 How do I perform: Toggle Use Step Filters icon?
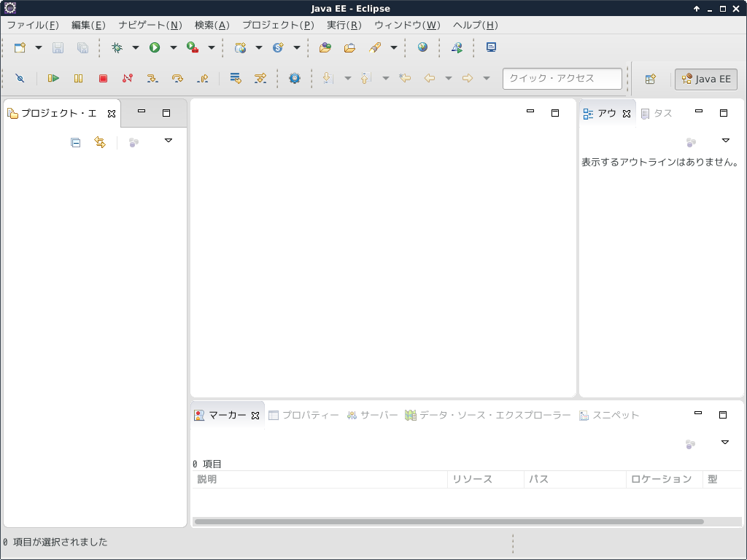click(260, 78)
